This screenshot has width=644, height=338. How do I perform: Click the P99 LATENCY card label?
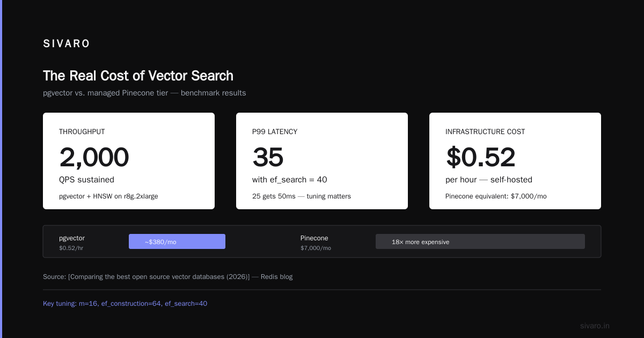(275, 131)
